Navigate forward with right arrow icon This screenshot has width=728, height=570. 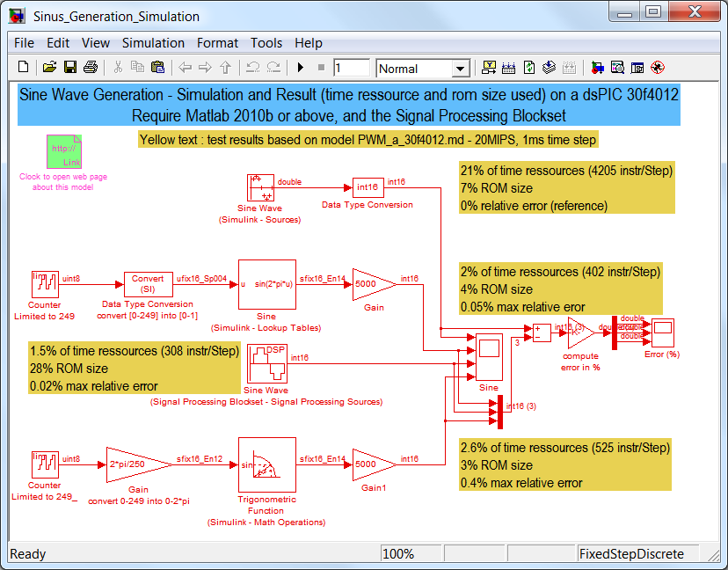coord(205,68)
